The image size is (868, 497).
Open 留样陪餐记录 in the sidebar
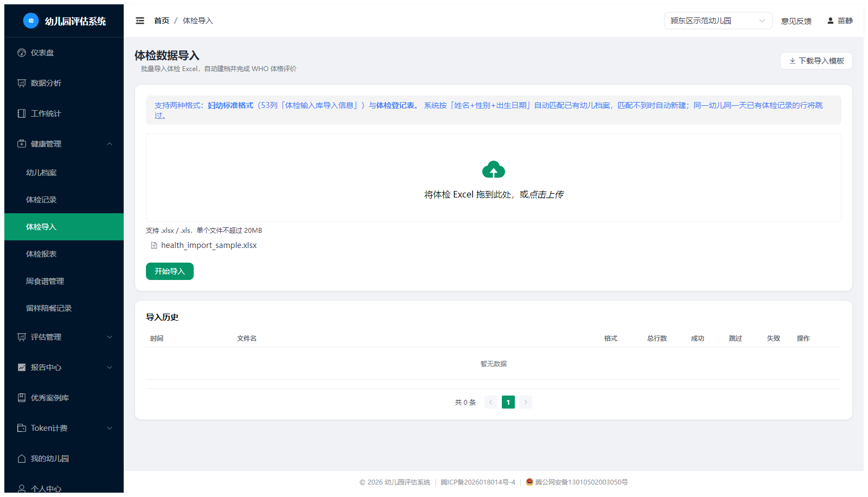pyautogui.click(x=64, y=308)
